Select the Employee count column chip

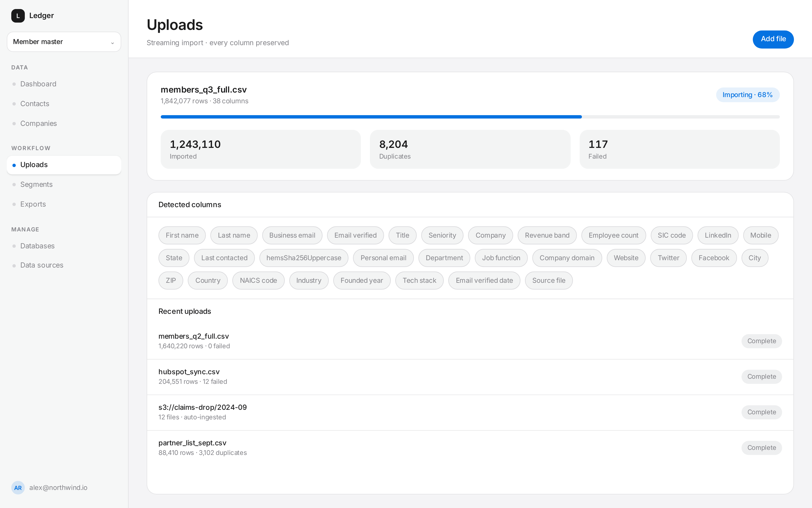(613, 235)
